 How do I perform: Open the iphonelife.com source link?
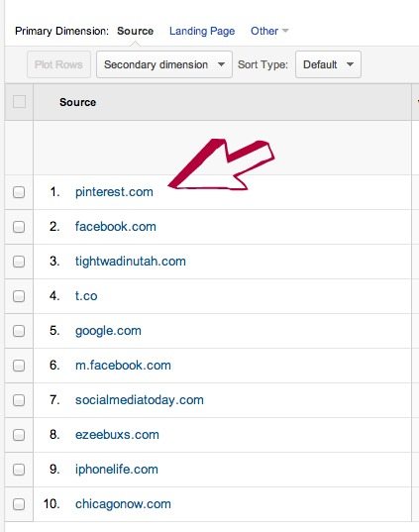point(116,470)
